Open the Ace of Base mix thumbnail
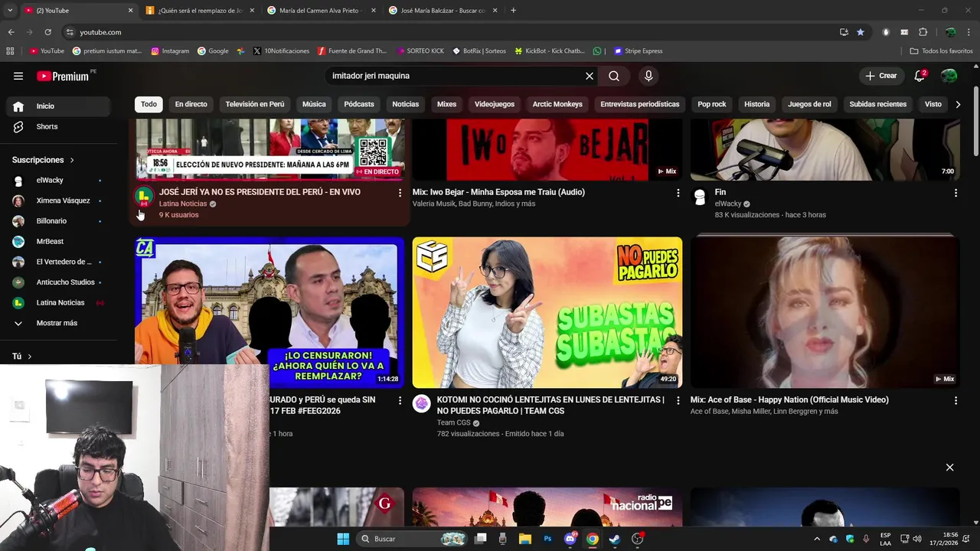The image size is (980, 551). pyautogui.click(x=825, y=312)
